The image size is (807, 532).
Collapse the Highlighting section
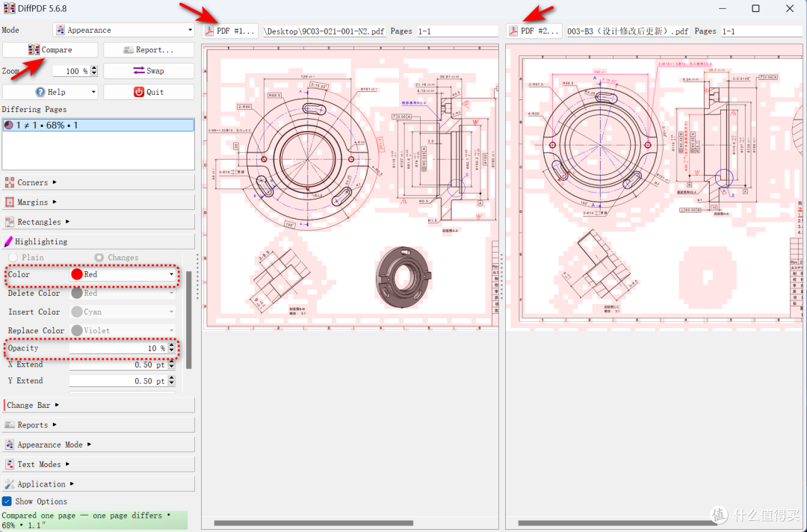(99, 241)
